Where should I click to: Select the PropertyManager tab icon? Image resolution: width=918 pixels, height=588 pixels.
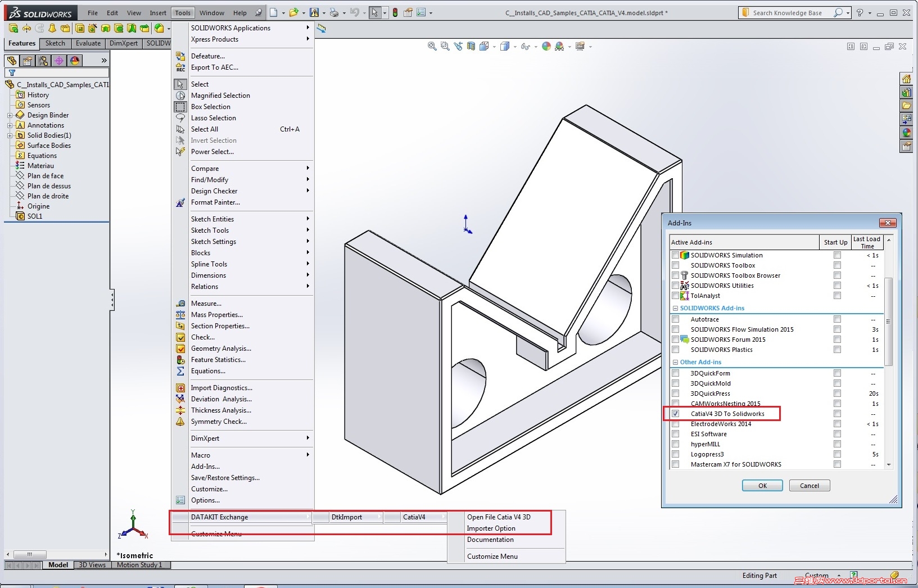[28, 60]
